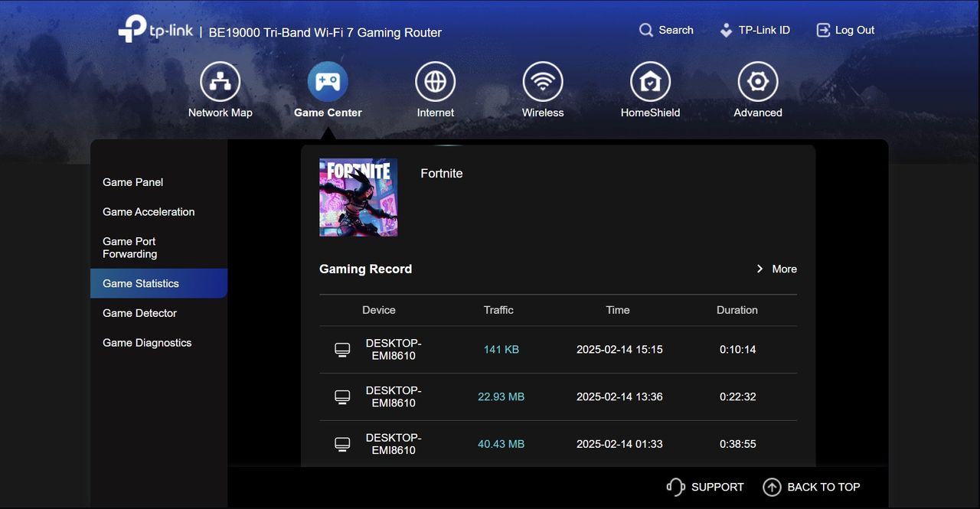The image size is (980, 509).
Task: Click DESKTOP-EMI8610 name in 0:22:32 row
Action: (x=394, y=396)
